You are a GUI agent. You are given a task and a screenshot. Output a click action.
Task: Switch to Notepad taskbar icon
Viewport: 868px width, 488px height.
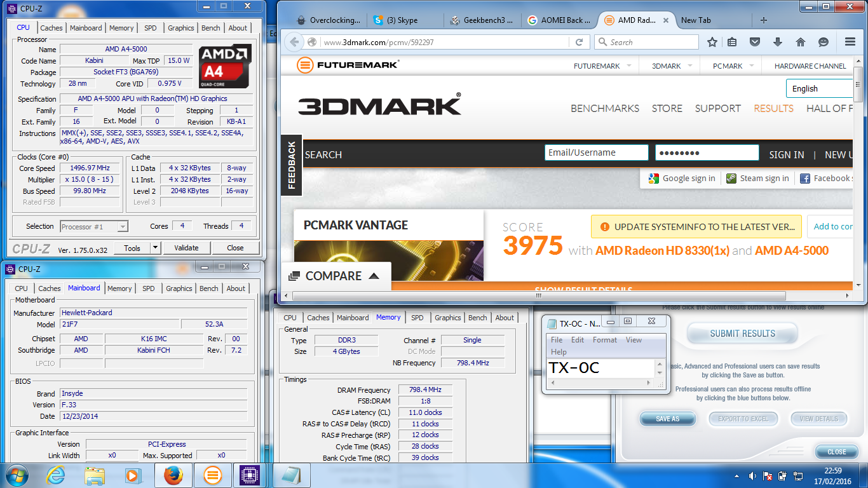(290, 475)
